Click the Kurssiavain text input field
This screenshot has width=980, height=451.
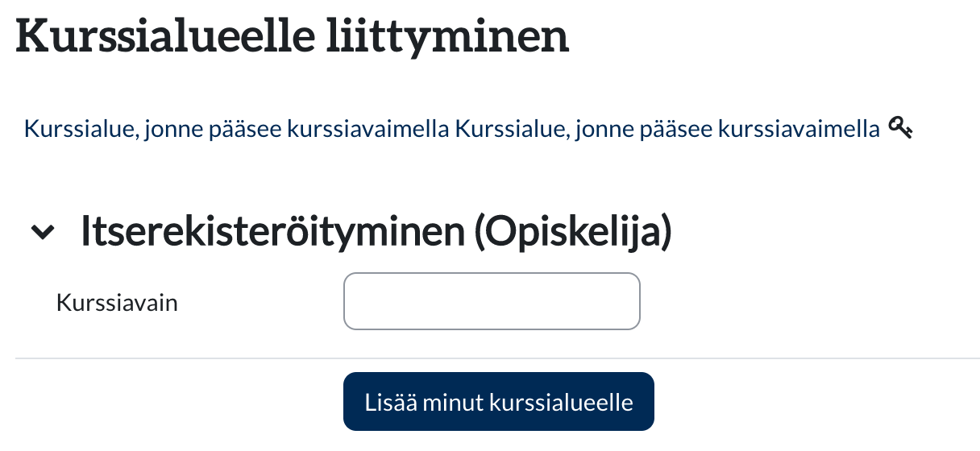click(492, 301)
